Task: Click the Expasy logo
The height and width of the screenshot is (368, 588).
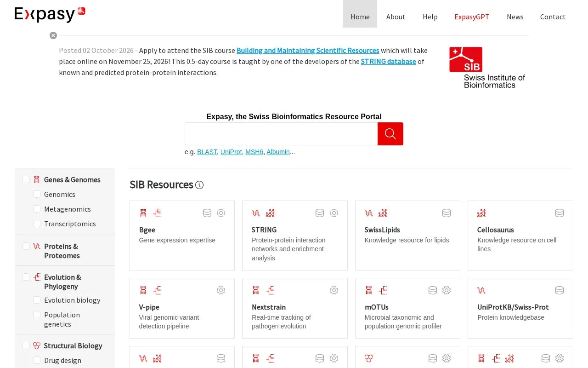Action: point(50,14)
